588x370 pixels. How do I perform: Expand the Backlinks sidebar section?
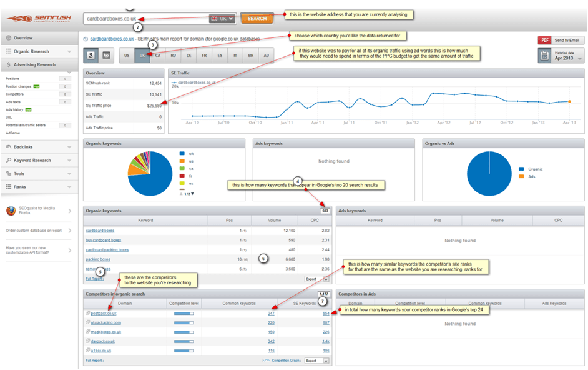coord(69,147)
